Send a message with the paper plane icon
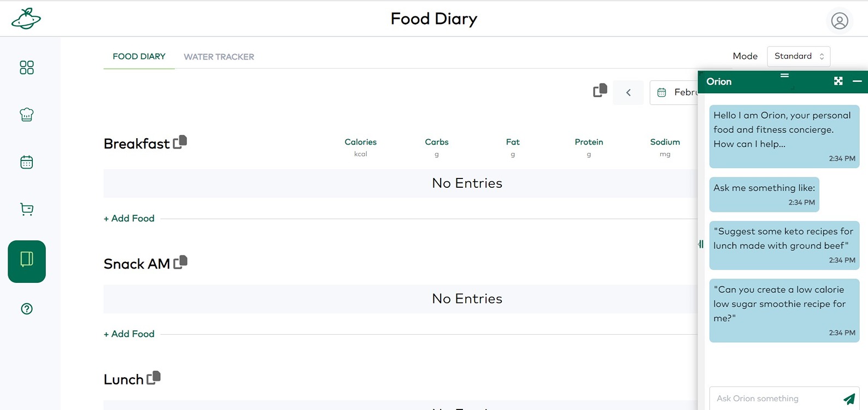Viewport: 868px width, 410px height. click(x=850, y=399)
